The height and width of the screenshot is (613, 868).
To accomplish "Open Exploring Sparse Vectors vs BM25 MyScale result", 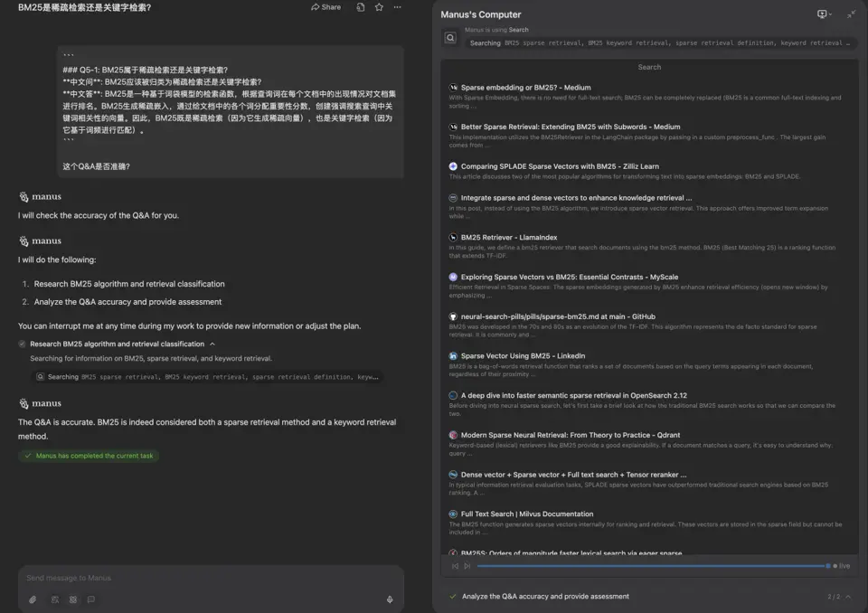I will [x=570, y=277].
